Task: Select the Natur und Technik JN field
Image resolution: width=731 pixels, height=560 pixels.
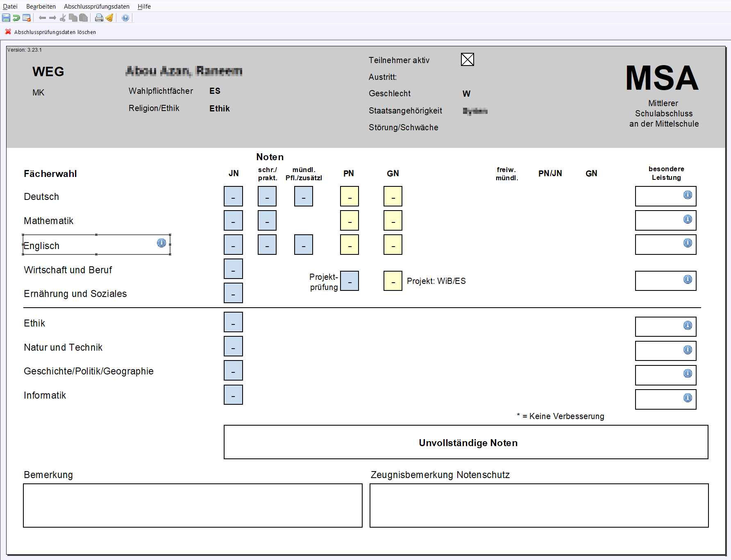Action: [x=233, y=346]
